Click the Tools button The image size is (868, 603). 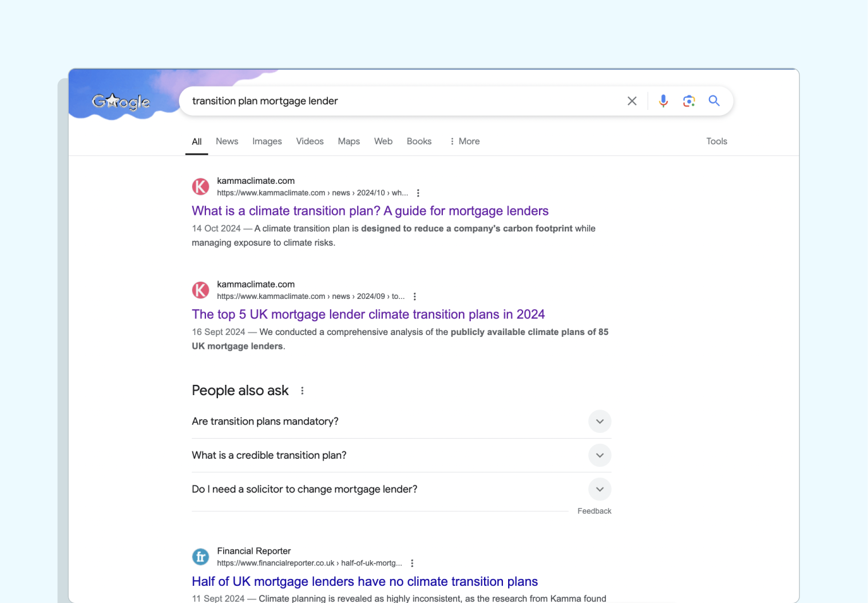tap(716, 141)
